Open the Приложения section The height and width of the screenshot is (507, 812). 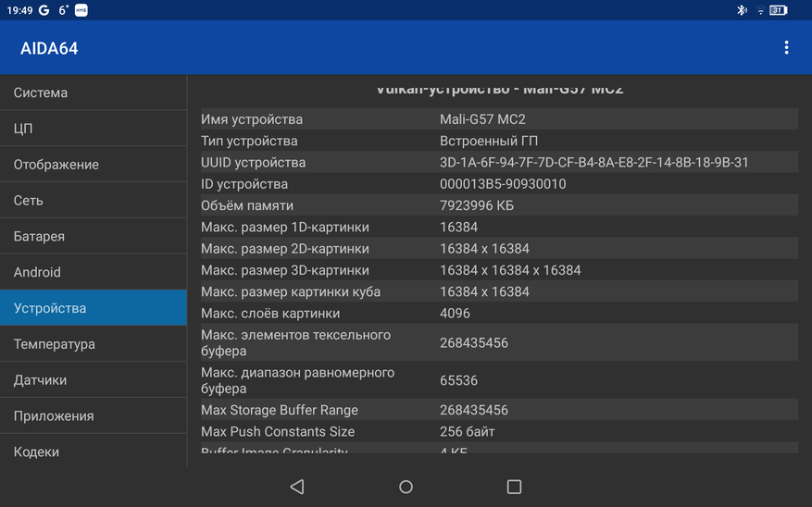pyautogui.click(x=93, y=416)
